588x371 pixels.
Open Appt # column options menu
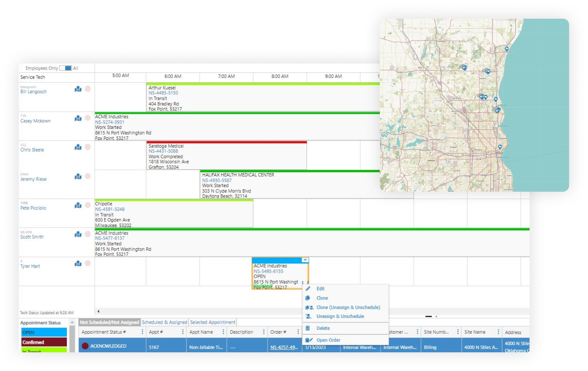[183, 332]
